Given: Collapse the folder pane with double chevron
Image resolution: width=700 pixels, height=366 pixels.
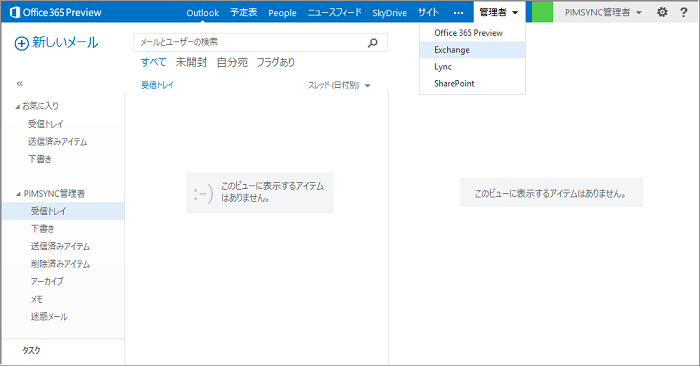Looking at the screenshot, I should [20, 83].
